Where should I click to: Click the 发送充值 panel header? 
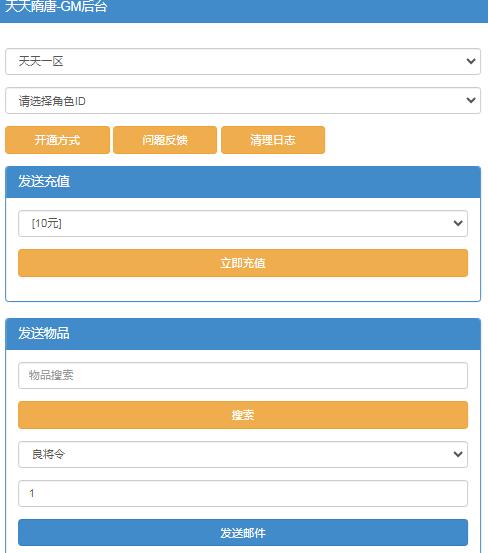pos(243,182)
